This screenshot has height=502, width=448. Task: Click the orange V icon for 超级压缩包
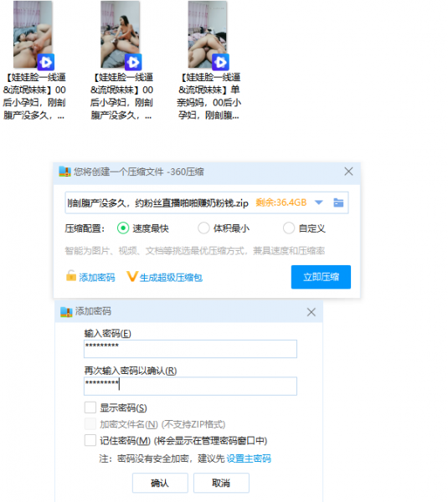pos(131,276)
